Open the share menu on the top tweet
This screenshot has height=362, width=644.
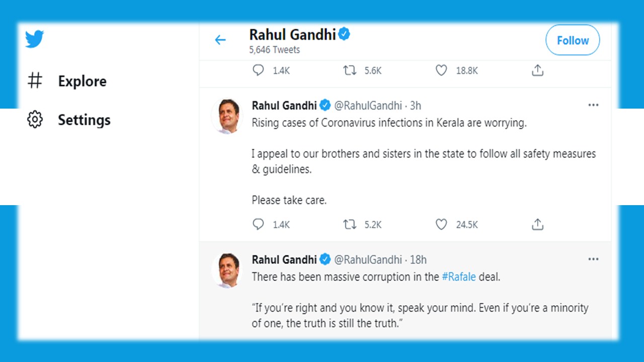[x=537, y=70]
